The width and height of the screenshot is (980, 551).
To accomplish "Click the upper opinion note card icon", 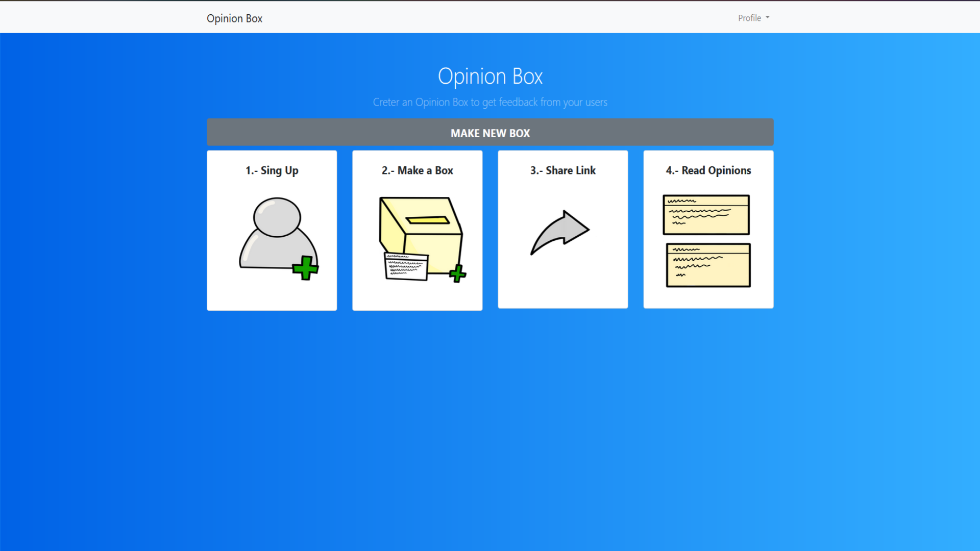I will (x=706, y=215).
